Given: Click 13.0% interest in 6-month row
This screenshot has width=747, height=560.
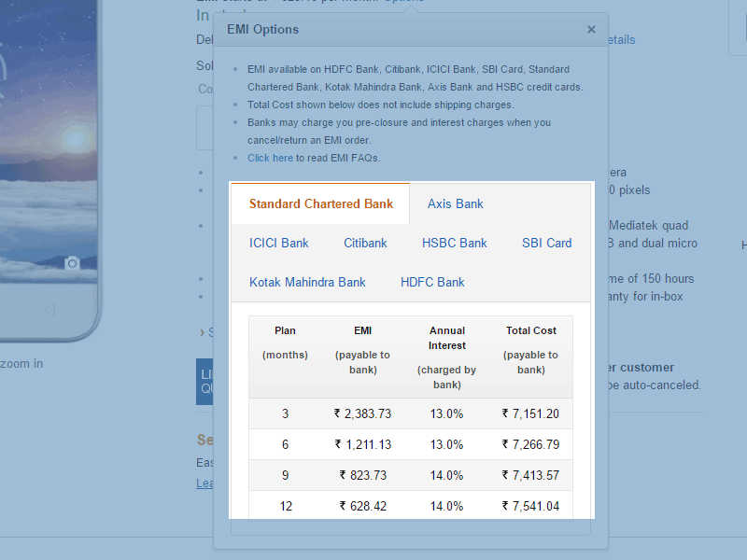Looking at the screenshot, I should (446, 444).
